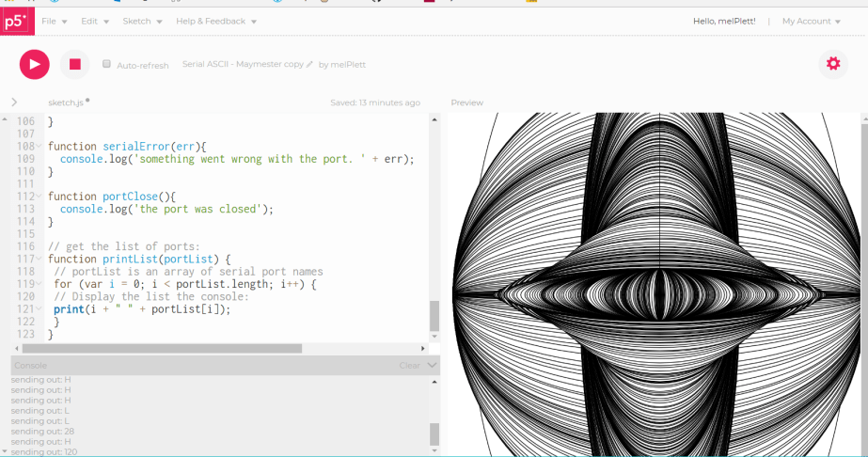This screenshot has width=868, height=457.
Task: Clear the console output
Action: coord(409,365)
